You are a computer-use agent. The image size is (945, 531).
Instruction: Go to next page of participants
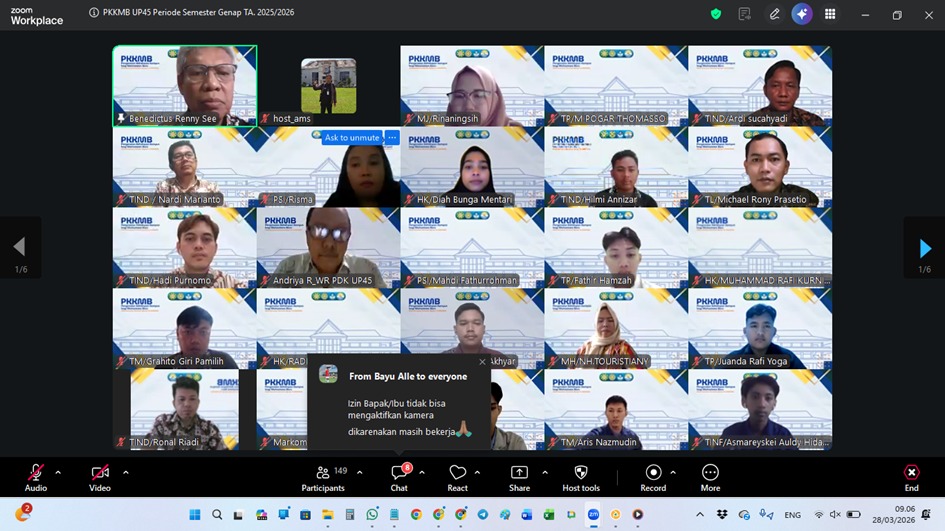(924, 248)
